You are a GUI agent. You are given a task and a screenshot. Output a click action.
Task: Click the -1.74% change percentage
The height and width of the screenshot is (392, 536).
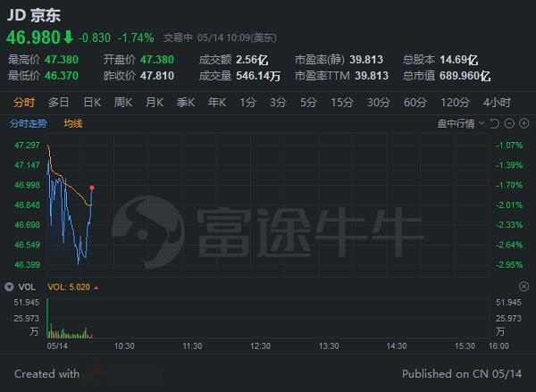tap(136, 38)
